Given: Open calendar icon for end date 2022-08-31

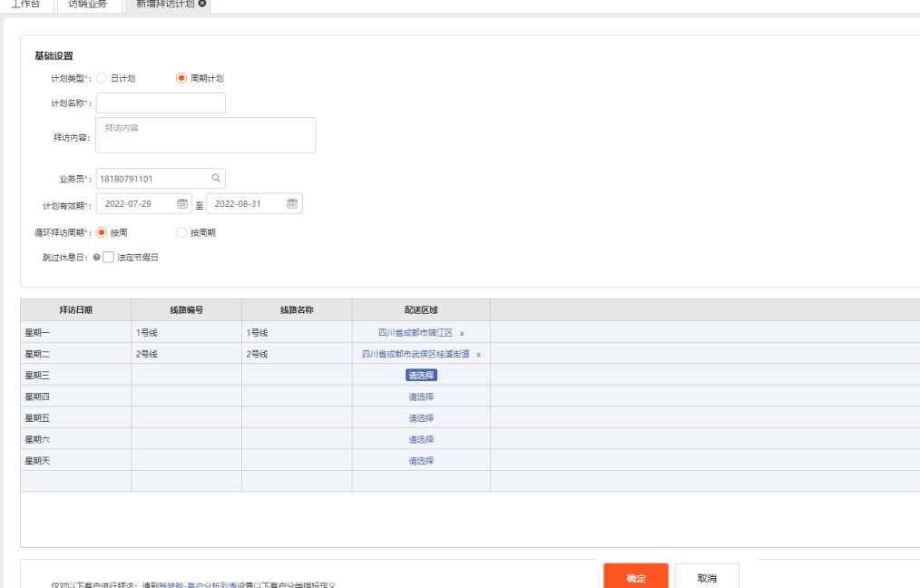Looking at the screenshot, I should click(292, 203).
